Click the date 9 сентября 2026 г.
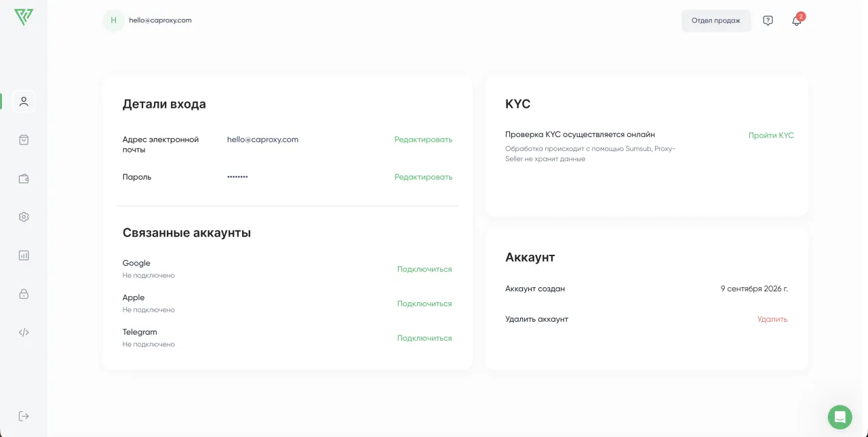This screenshot has height=437, width=868. pyautogui.click(x=754, y=289)
